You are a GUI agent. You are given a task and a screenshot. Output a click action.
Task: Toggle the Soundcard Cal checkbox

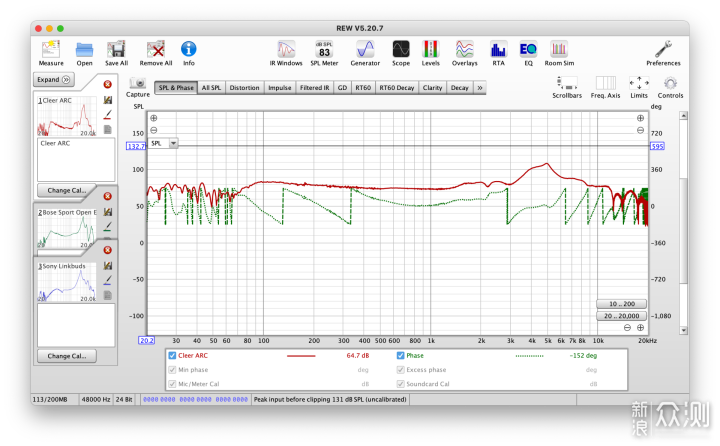click(400, 384)
